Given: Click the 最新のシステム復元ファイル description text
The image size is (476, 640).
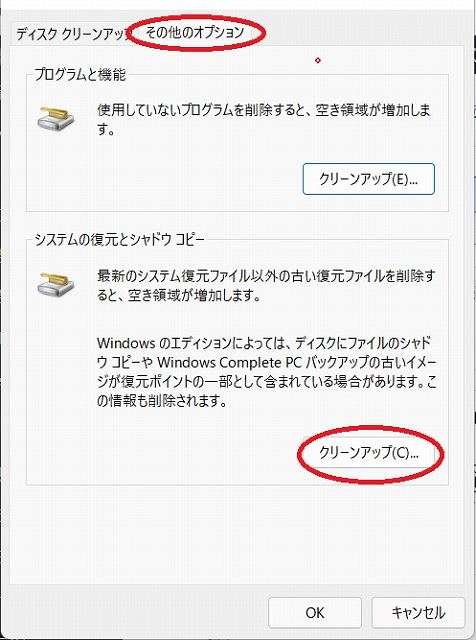Looking at the screenshot, I should (265, 276).
